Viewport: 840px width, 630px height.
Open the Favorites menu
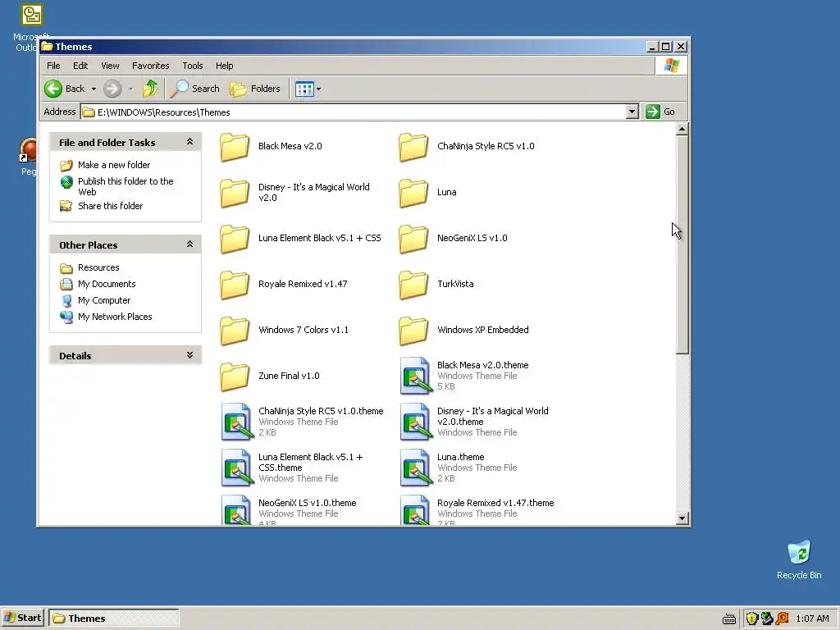coord(151,66)
